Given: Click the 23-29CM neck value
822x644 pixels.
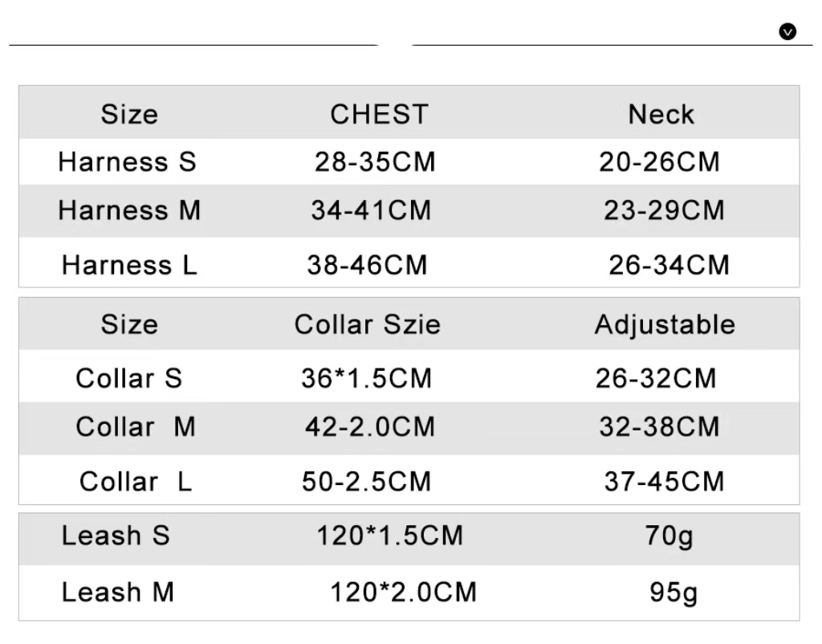Looking at the screenshot, I should point(664,210).
